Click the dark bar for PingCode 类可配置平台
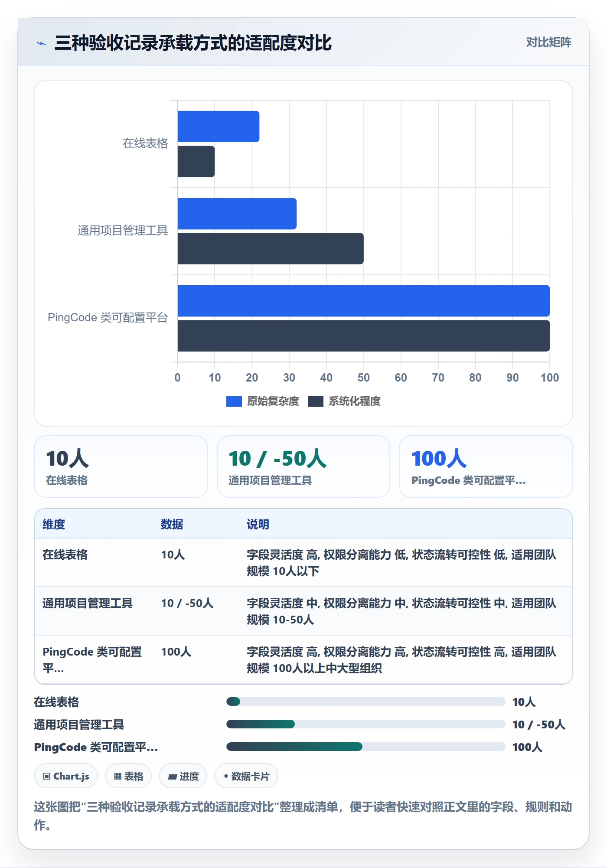This screenshot has width=607, height=868. [x=364, y=336]
